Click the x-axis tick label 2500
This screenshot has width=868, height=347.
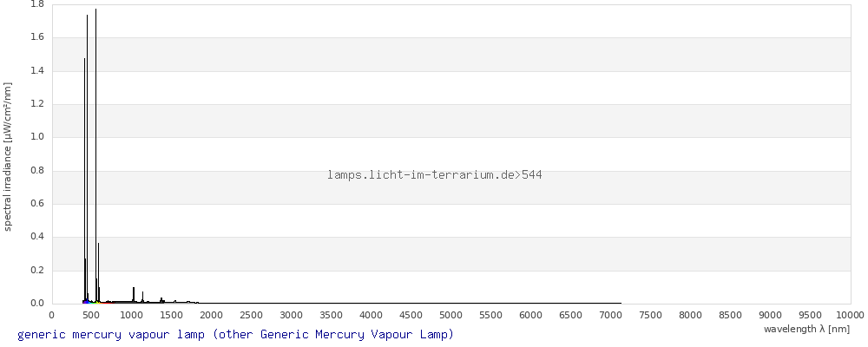[x=252, y=316]
